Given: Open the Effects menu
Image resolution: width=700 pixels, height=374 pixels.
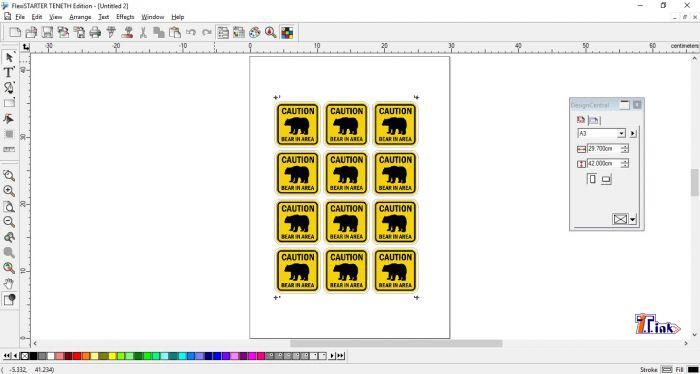Looking at the screenshot, I should (x=125, y=17).
